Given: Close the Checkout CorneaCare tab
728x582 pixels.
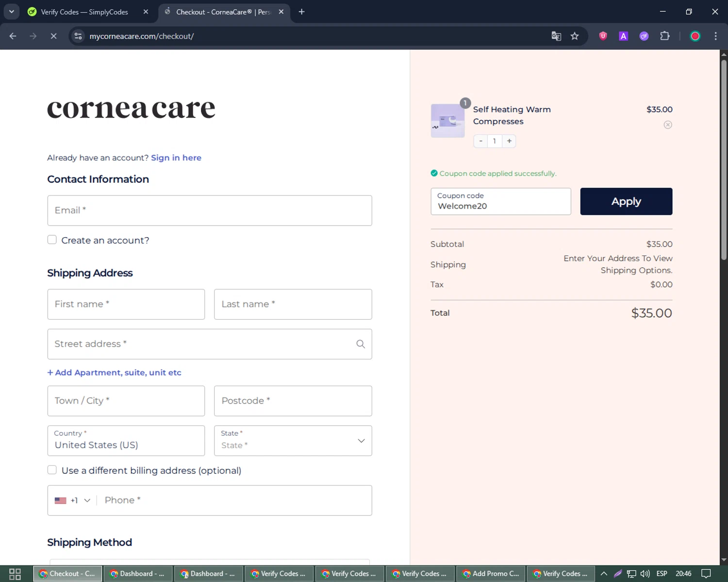Looking at the screenshot, I should [x=281, y=12].
